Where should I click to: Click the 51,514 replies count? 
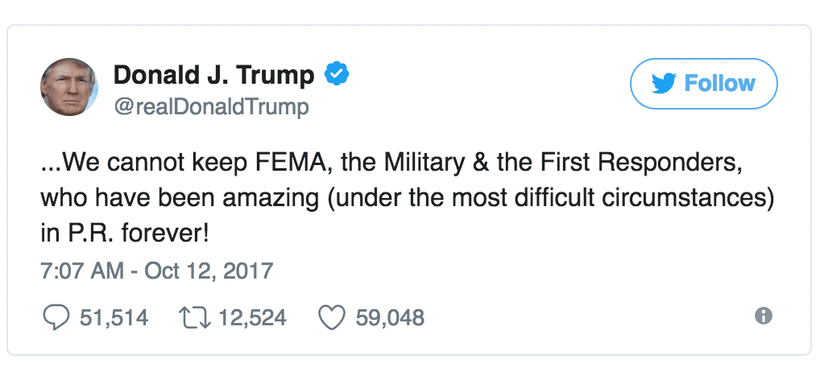[113, 318]
